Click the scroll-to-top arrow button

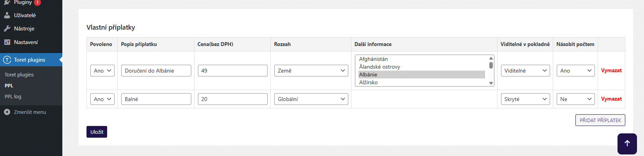coord(627,144)
